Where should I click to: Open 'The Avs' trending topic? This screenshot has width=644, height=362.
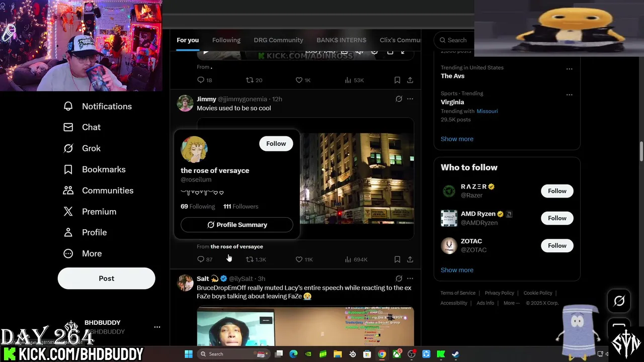(x=452, y=76)
